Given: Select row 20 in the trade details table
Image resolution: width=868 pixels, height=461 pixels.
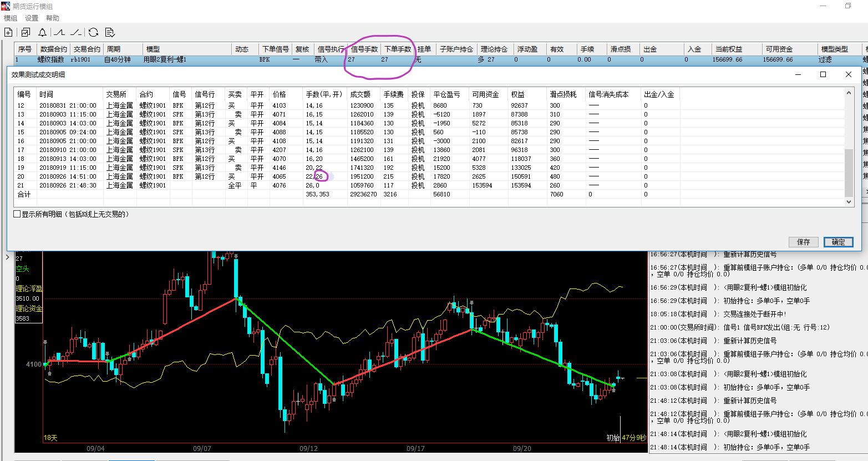Looking at the screenshot, I should [166, 176].
